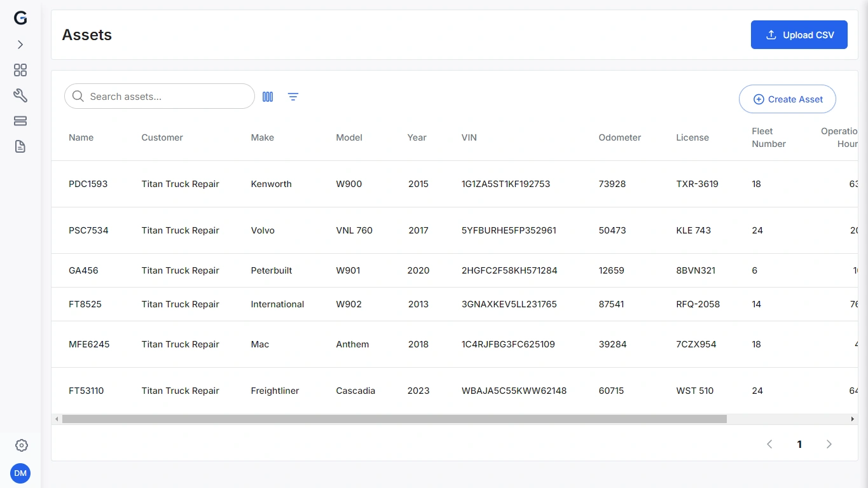
Task: Sort by VIN column header
Action: pyautogui.click(x=469, y=137)
